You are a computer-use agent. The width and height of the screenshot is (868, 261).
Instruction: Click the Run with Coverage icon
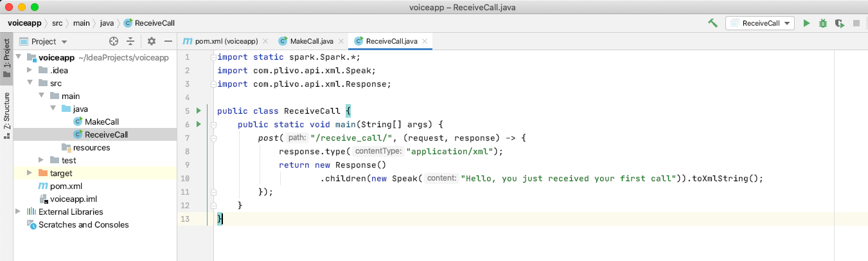[x=839, y=23]
